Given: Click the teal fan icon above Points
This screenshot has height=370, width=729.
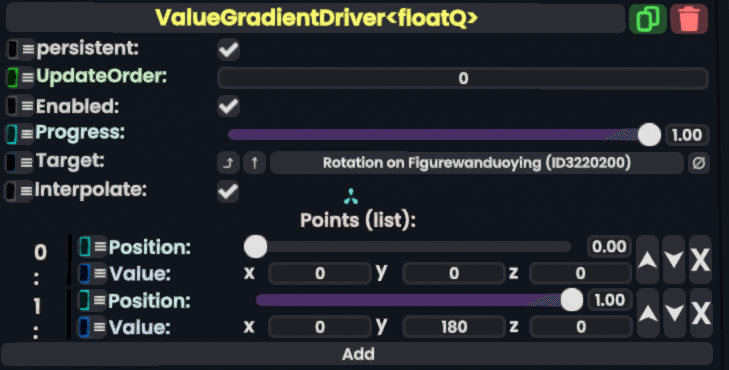Looking at the screenshot, I should pyautogui.click(x=351, y=197).
